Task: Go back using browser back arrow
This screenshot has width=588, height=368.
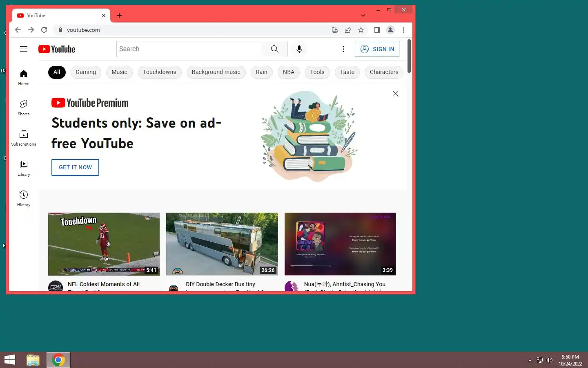Action: click(18, 30)
